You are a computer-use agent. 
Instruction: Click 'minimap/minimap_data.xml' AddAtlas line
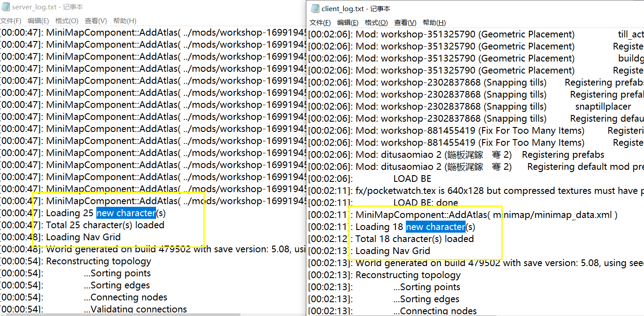(463, 215)
